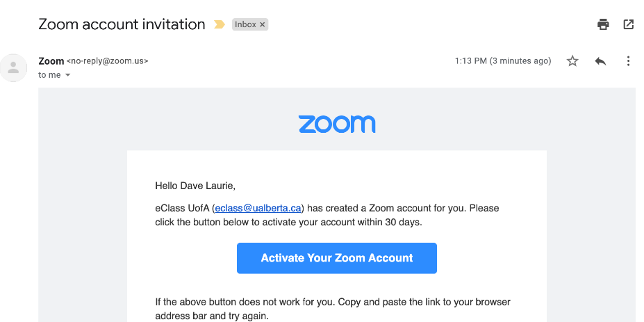Reply to the Zoom email with arrow icon
This screenshot has height=322, width=644.
tap(600, 61)
